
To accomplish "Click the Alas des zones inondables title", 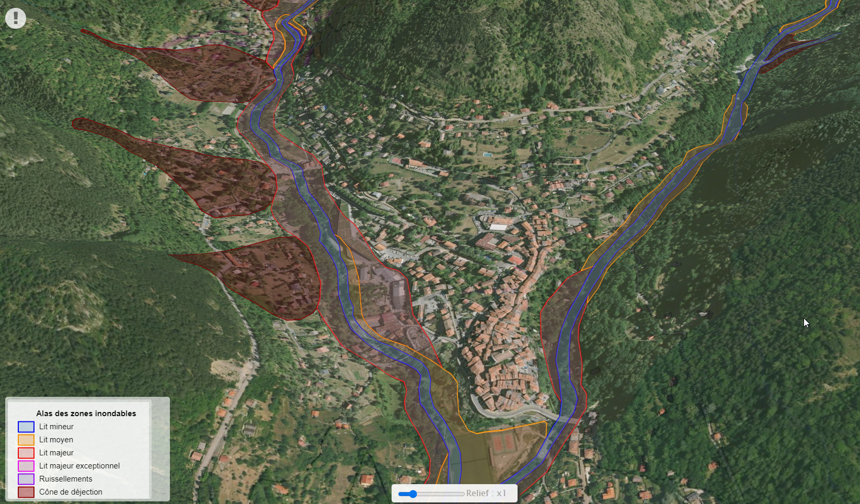I will [x=86, y=414].
